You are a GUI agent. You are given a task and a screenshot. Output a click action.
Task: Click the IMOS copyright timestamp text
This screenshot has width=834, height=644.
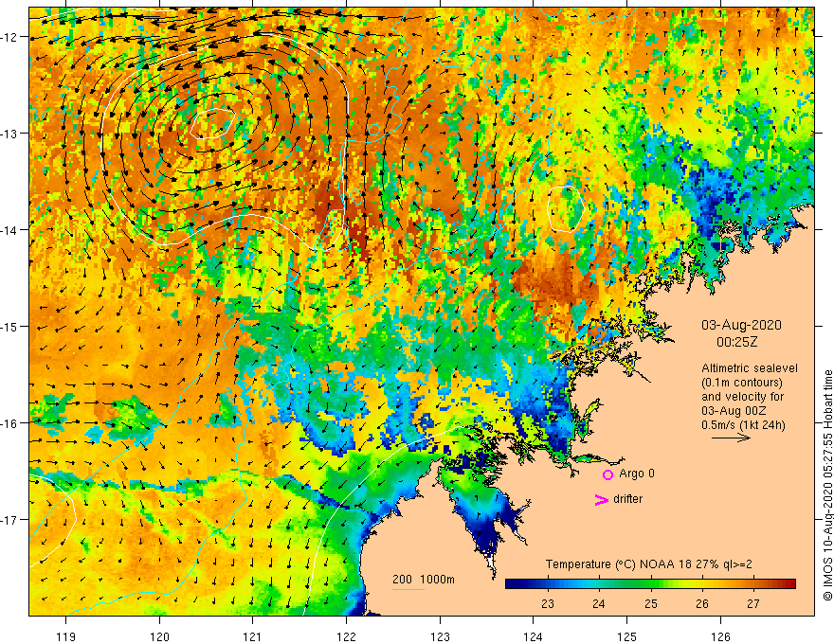click(x=827, y=486)
